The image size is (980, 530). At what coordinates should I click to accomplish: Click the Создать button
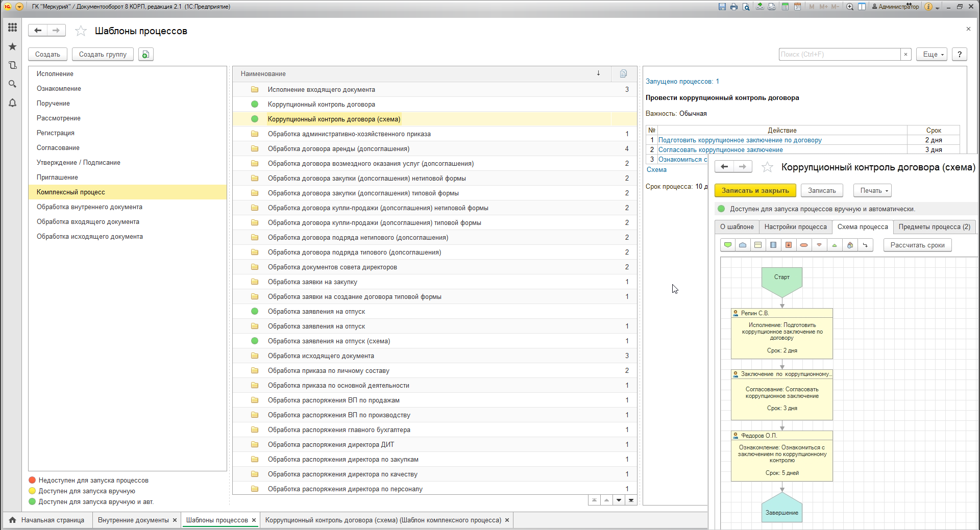47,54
